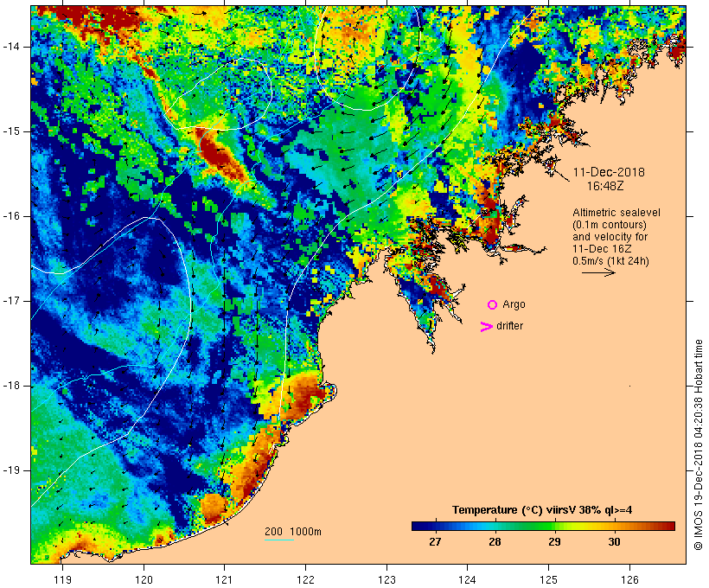Image resolution: width=709 pixels, height=588 pixels.
Task: Click the IMOS copyright timestamp text
Action: click(x=698, y=445)
